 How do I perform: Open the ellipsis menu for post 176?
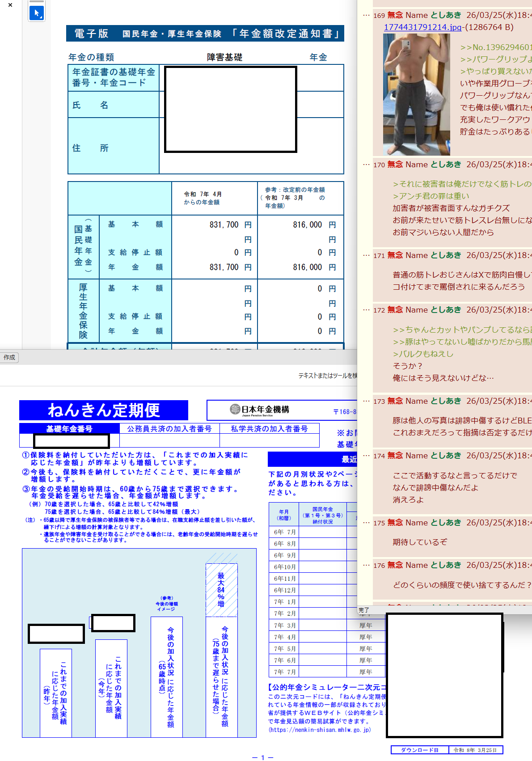(x=366, y=565)
